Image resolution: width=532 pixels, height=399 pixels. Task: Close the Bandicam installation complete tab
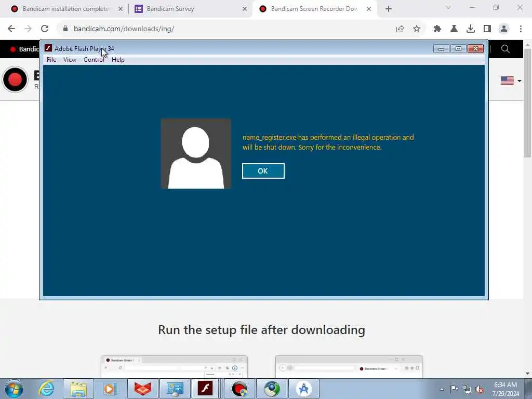tap(121, 9)
